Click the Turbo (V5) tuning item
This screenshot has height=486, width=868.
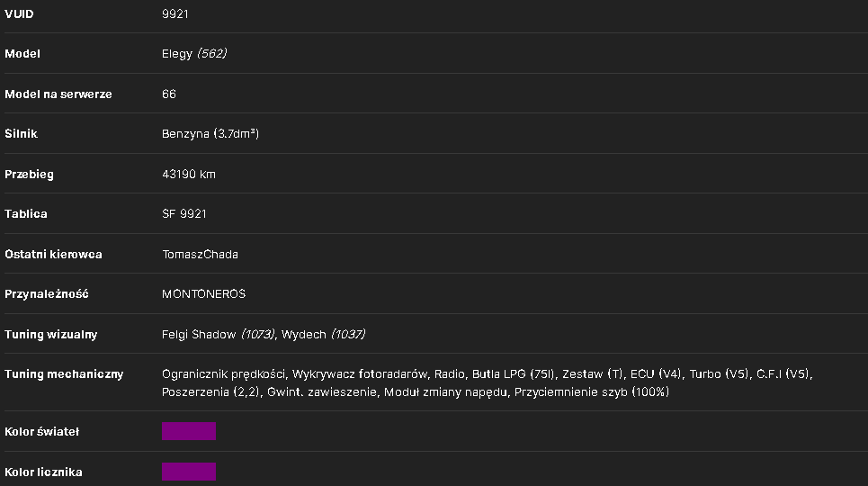coord(719,374)
